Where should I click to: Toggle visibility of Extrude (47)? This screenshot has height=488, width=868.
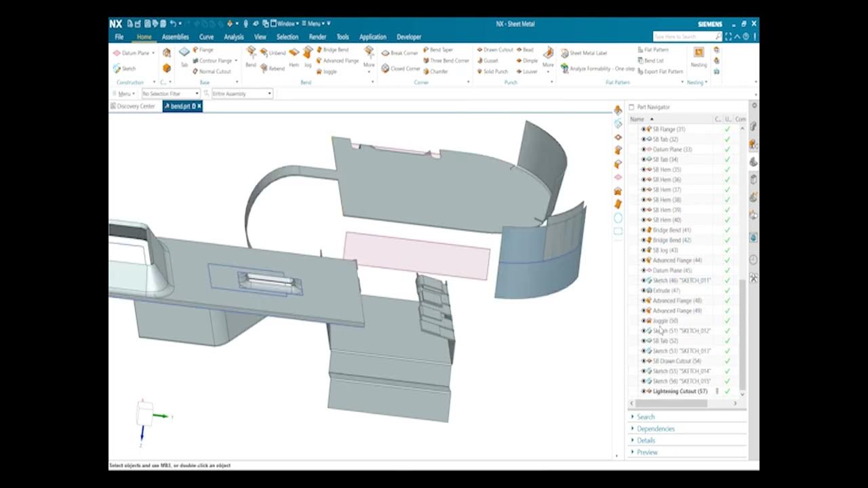(x=644, y=290)
